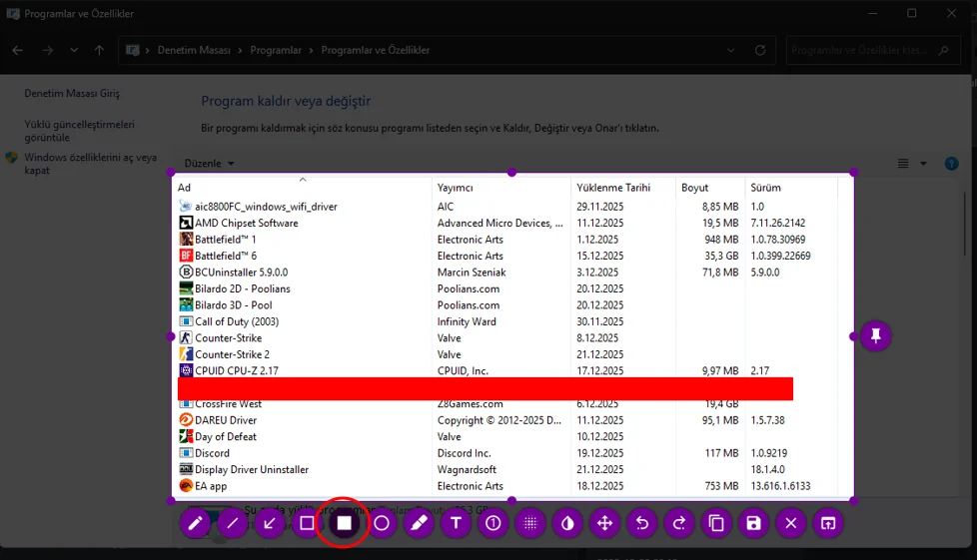Screen dimensions: 977x560
Task: Select the Day of Defeat entry
Action: point(507,436)
